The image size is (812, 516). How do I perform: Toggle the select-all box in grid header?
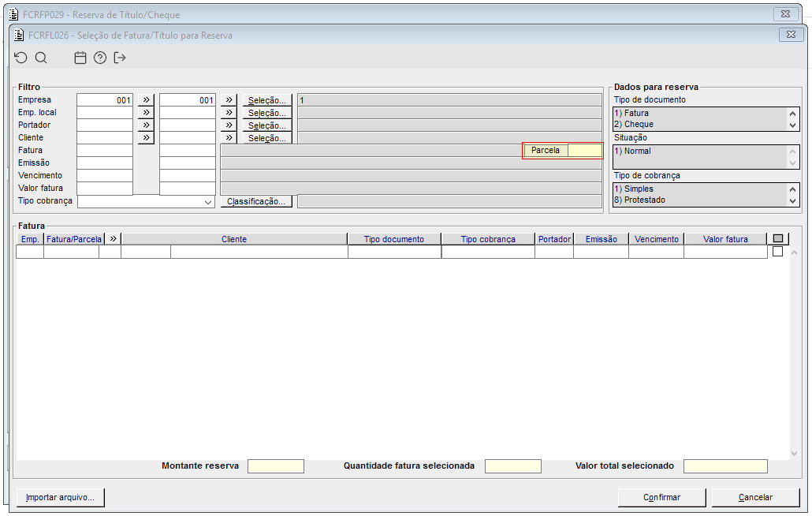[778, 239]
